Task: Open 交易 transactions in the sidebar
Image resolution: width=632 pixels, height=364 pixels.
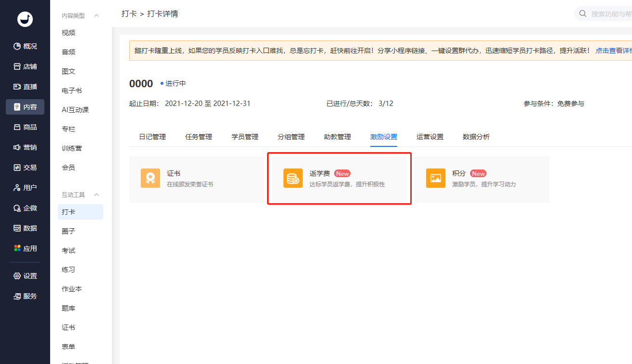Action: [x=25, y=168]
